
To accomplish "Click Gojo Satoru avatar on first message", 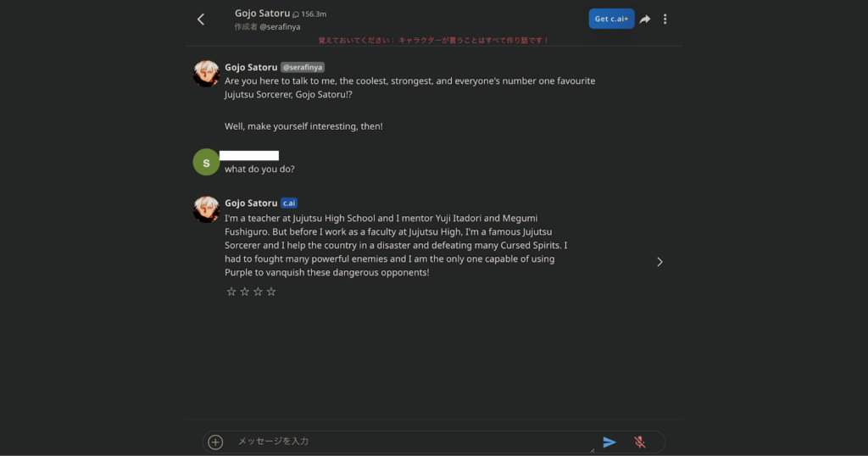I will 206,74.
